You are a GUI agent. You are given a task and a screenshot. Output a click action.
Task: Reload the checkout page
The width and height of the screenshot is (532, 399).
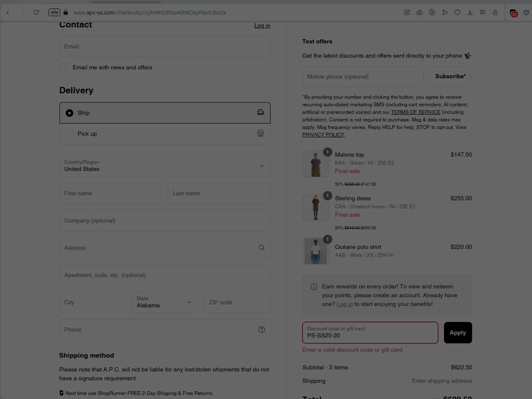point(36,12)
